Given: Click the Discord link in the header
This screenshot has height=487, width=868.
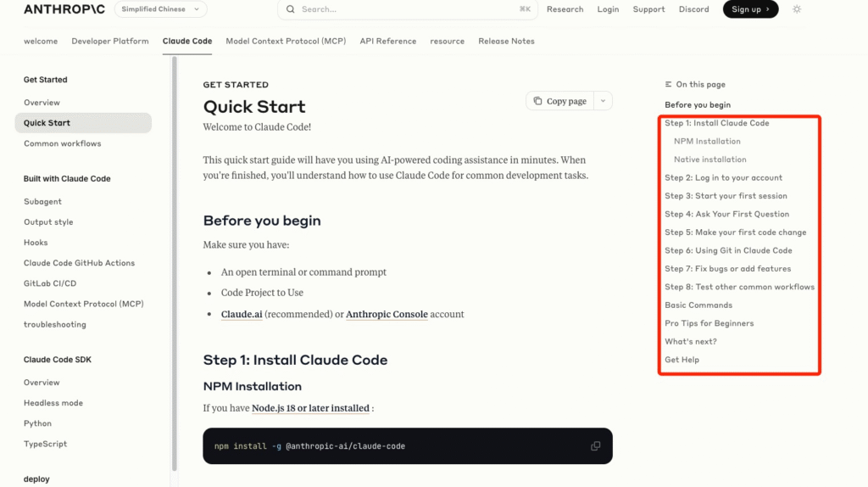Looking at the screenshot, I should click(x=693, y=9).
